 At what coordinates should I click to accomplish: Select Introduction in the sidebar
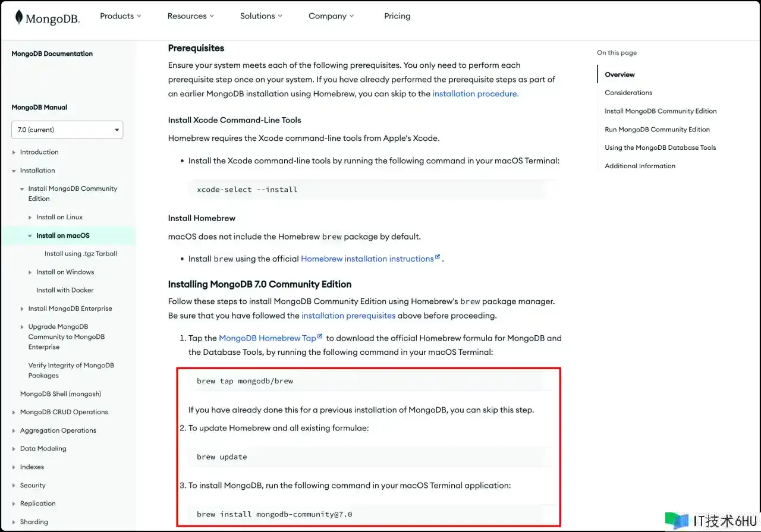click(39, 152)
